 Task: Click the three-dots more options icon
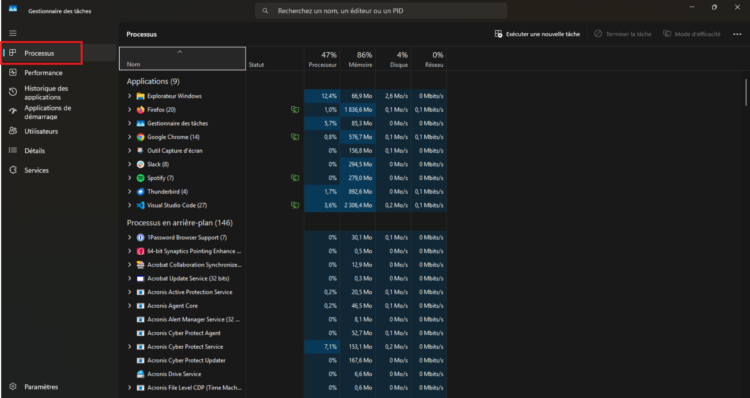(x=737, y=34)
